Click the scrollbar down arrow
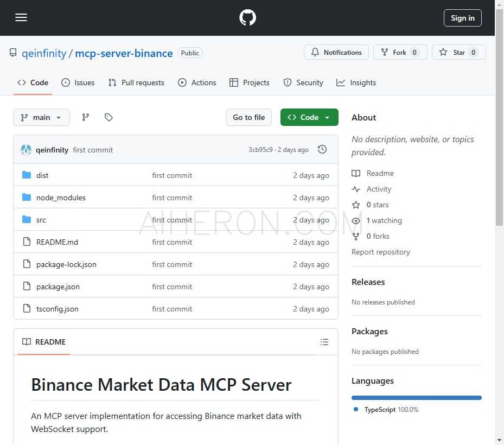 click(499, 441)
